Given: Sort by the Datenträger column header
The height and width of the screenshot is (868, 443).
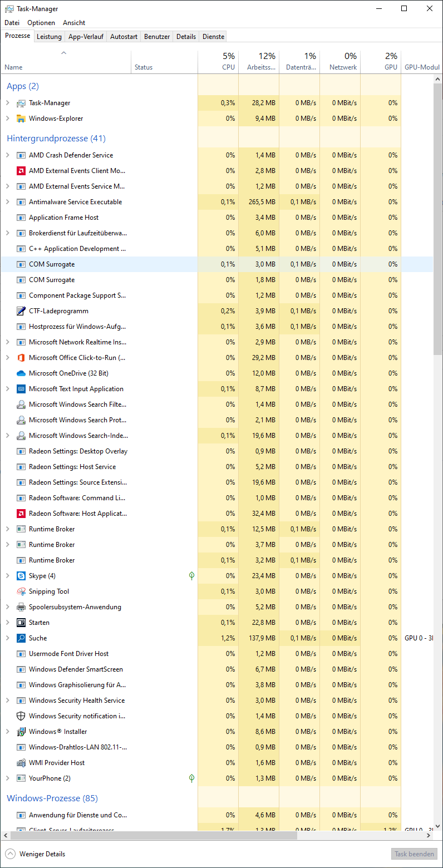Looking at the screenshot, I should [x=299, y=62].
